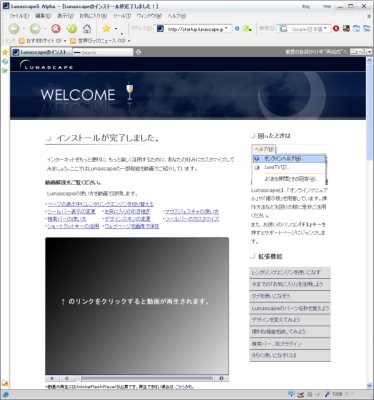The image size is (374, 400).
Task: Click the brown picture icon in top-right toolbar
Action: (346, 29)
